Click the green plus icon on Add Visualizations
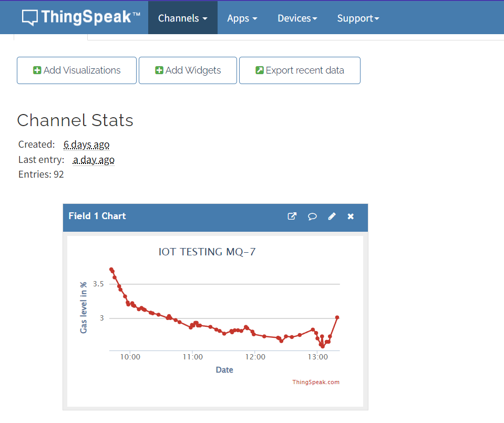The height and width of the screenshot is (423, 504). coord(37,70)
